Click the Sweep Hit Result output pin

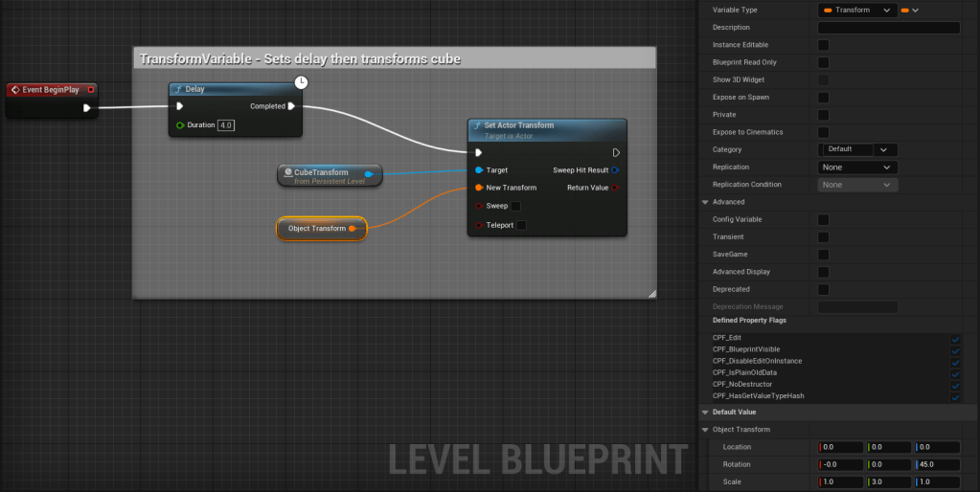(615, 170)
